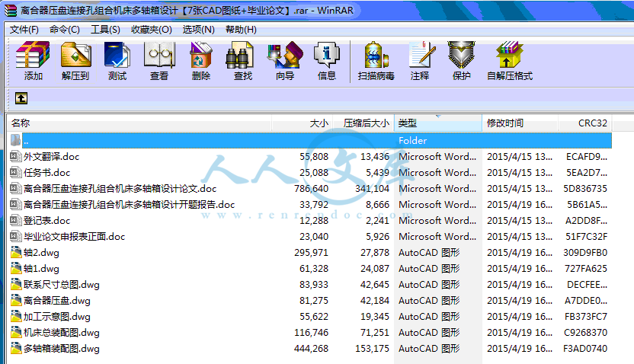The image size is (634, 364).
Task: Open the 帮助(H) menu
Action: click(241, 30)
